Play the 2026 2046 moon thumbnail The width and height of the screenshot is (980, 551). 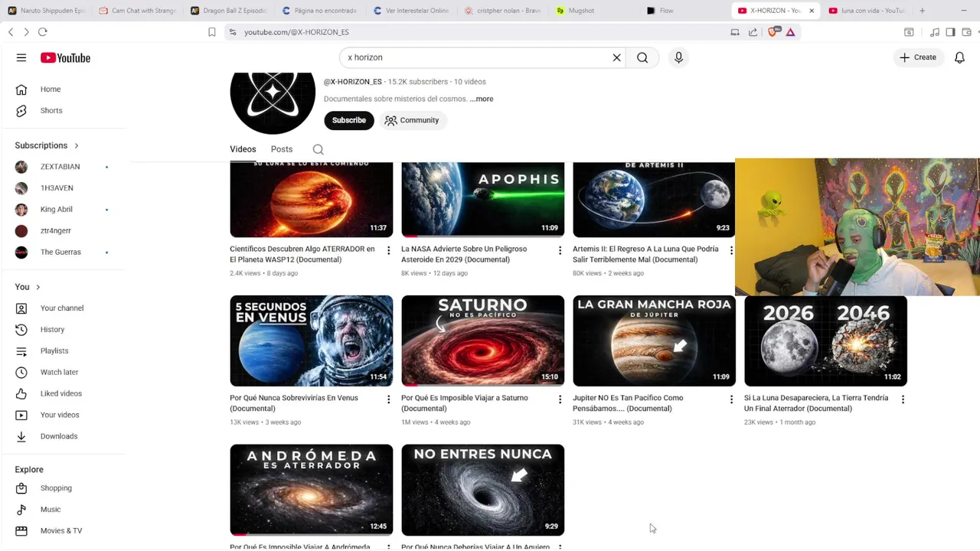pos(826,341)
